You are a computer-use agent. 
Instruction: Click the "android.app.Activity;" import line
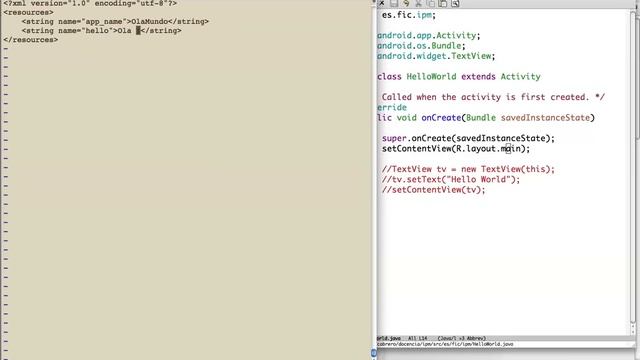pyautogui.click(x=429, y=36)
